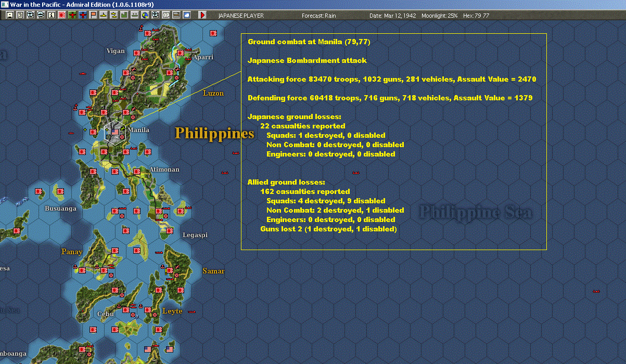Click the 'Defending force 60418 troops' line
Screen dimensions: 626x364
click(390, 98)
